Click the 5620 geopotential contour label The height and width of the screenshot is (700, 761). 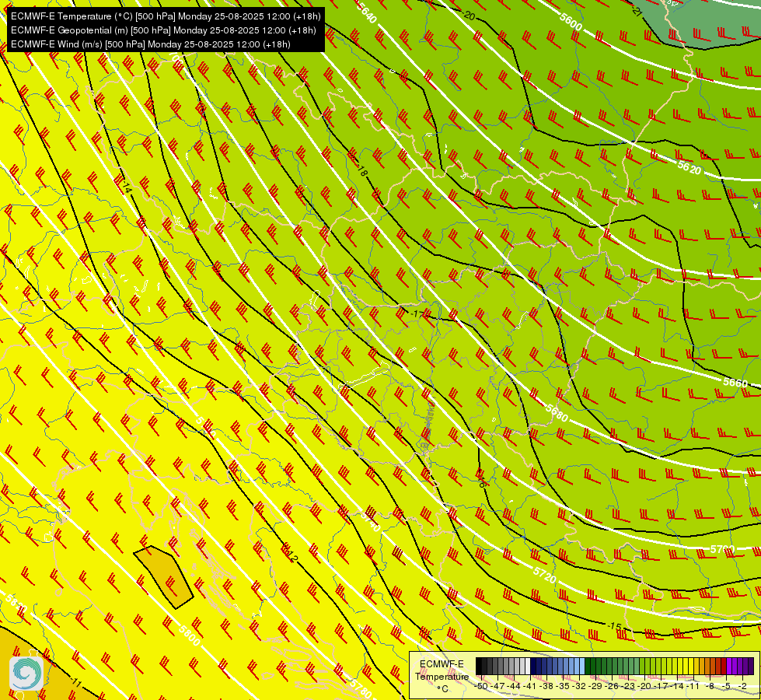pos(689,167)
